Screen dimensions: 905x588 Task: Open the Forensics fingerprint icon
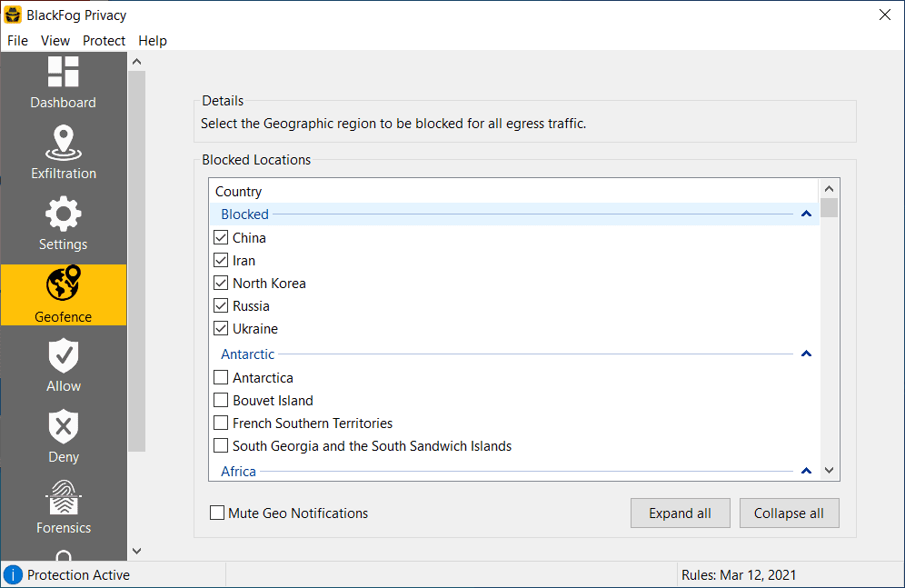pyautogui.click(x=64, y=498)
